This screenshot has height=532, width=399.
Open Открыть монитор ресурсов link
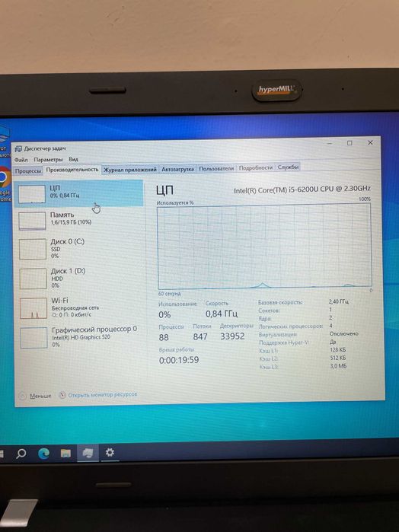[x=103, y=395]
